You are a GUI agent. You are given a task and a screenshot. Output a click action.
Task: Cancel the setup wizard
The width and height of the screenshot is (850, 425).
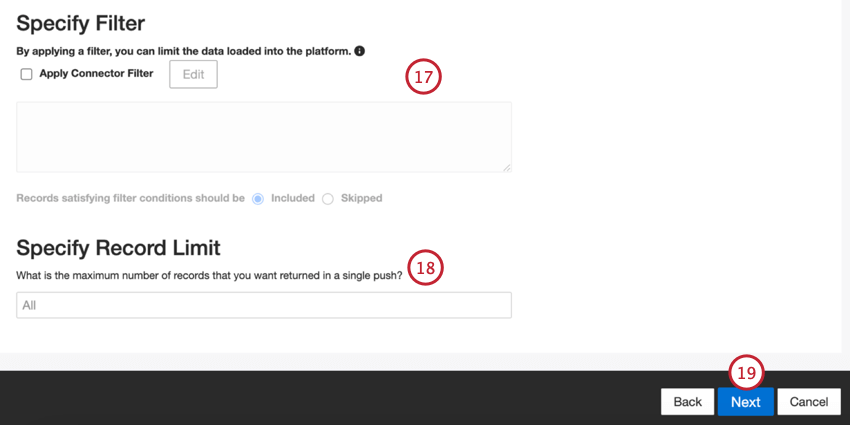(809, 402)
